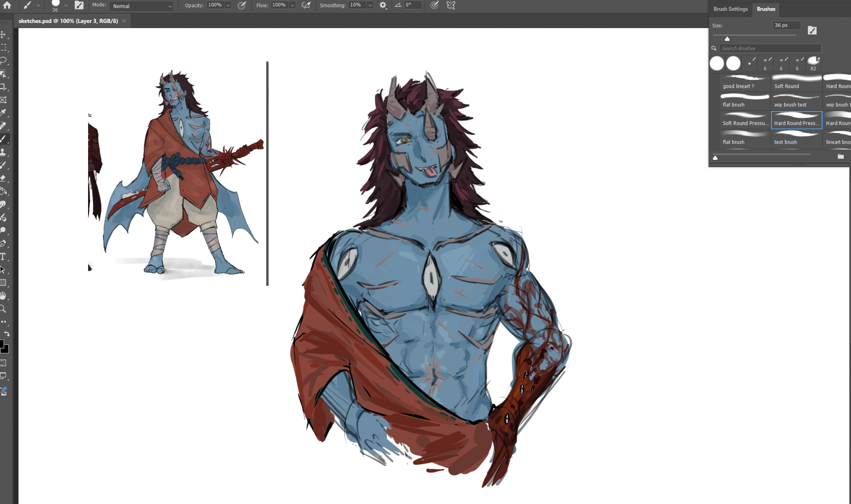Viewport: 851px width, 504px height.
Task: Toggle pressure for opacity button
Action: click(242, 6)
